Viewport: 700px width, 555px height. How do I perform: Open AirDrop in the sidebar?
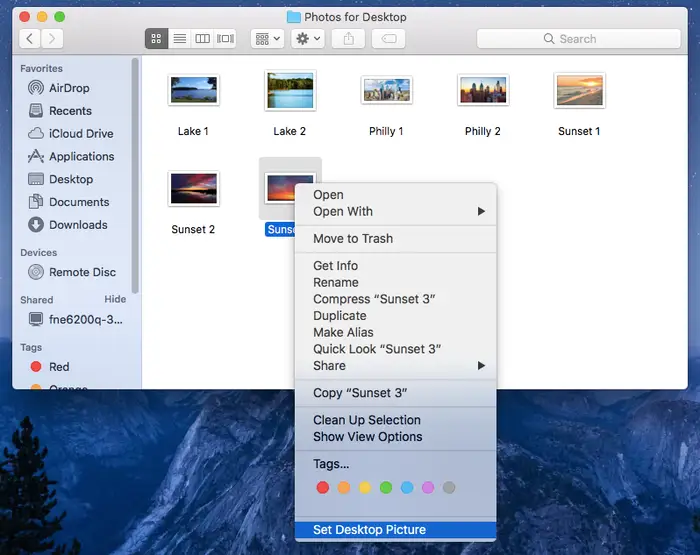[x=69, y=88]
